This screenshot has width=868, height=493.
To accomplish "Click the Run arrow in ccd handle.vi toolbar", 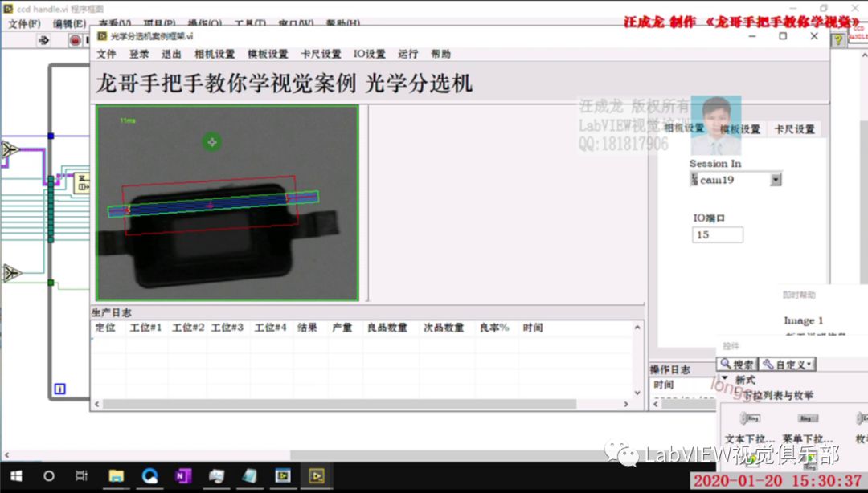I will point(43,40).
